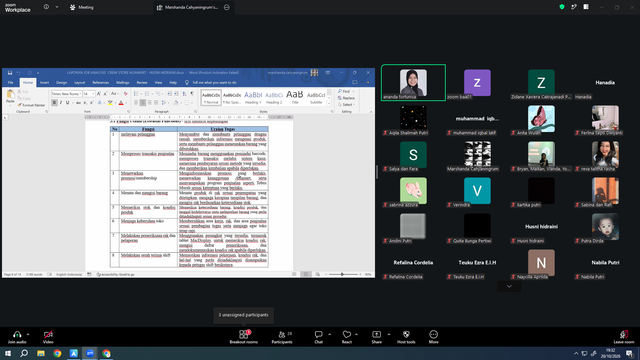Show more participants with down chevron
This screenshot has width=640, height=360.
click(x=509, y=286)
